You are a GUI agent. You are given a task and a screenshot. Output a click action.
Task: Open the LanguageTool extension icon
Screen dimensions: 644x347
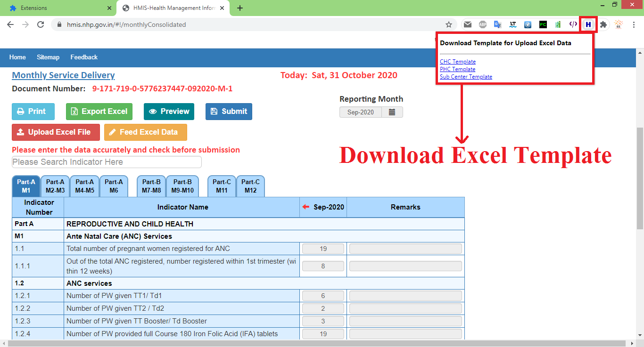pos(512,24)
